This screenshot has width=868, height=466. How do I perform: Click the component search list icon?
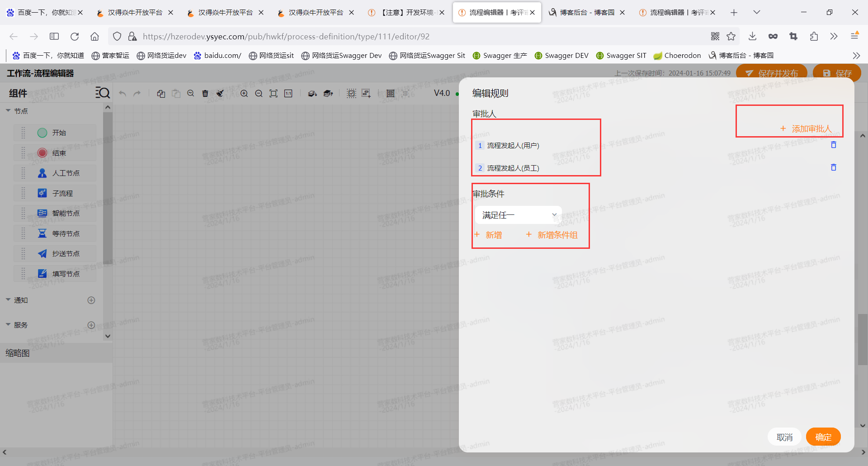point(103,93)
